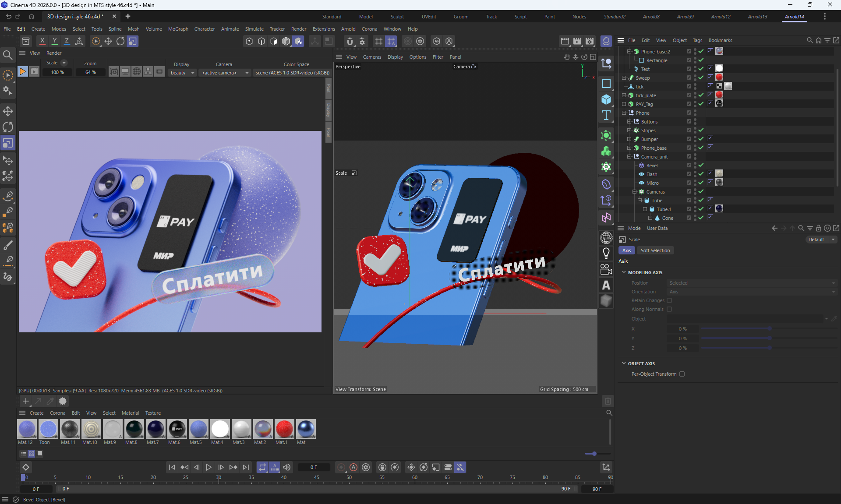Click the Text spline tool icon
The width and height of the screenshot is (841, 504).
[x=606, y=115]
